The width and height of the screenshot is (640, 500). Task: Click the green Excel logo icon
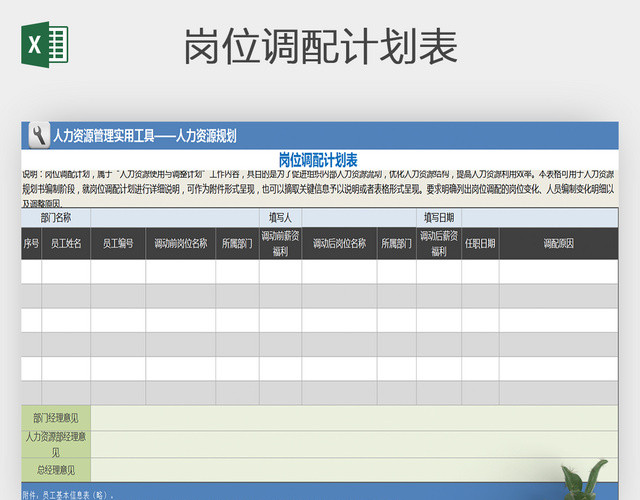tap(44, 44)
